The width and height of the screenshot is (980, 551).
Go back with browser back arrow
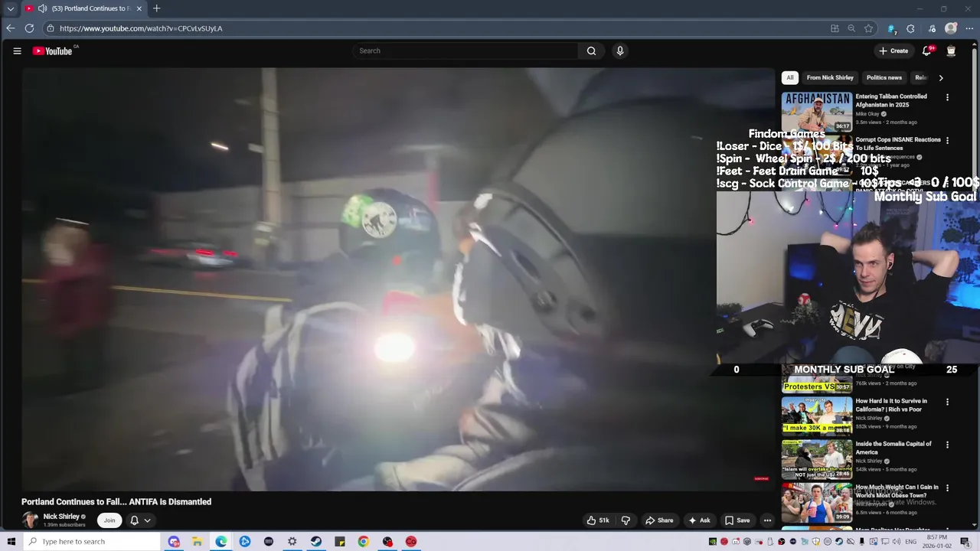(x=11, y=28)
